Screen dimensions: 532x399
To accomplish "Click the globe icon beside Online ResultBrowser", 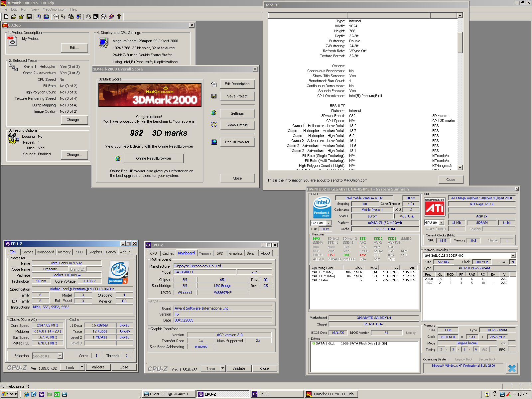I will [x=118, y=159].
